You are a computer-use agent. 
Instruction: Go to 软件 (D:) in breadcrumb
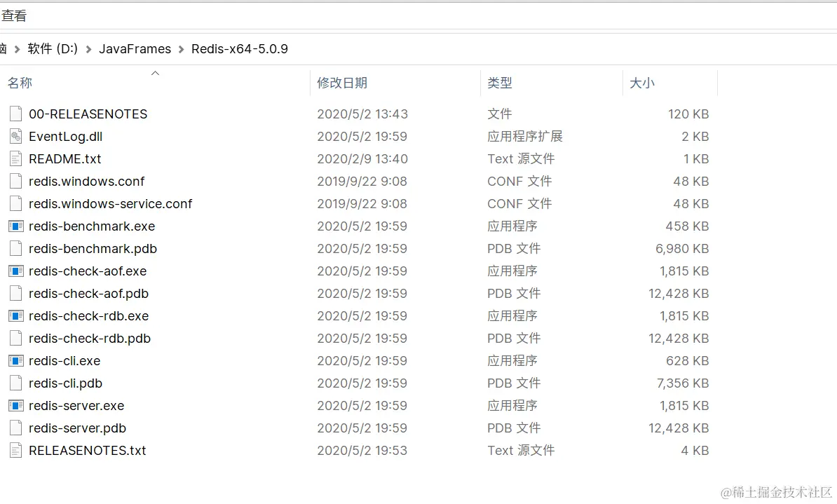[53, 48]
